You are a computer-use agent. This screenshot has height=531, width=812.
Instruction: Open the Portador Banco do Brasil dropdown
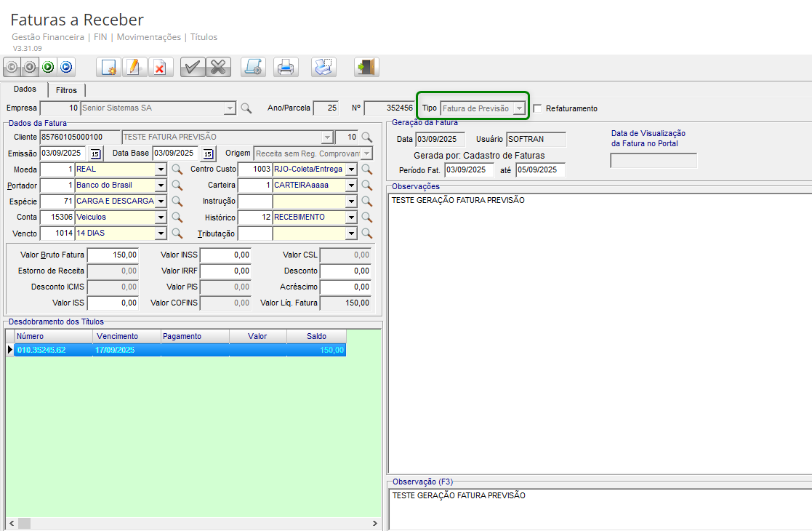pyautogui.click(x=161, y=185)
